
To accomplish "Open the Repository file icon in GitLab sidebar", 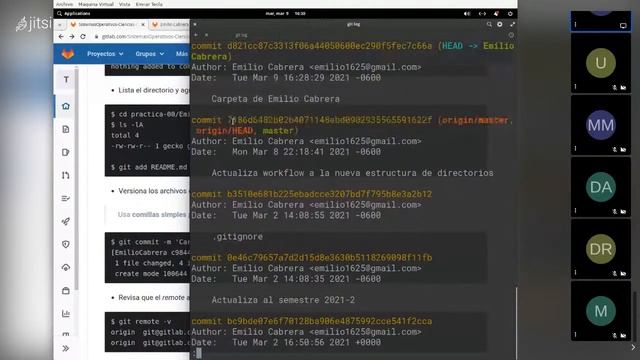I will pos(66,129).
